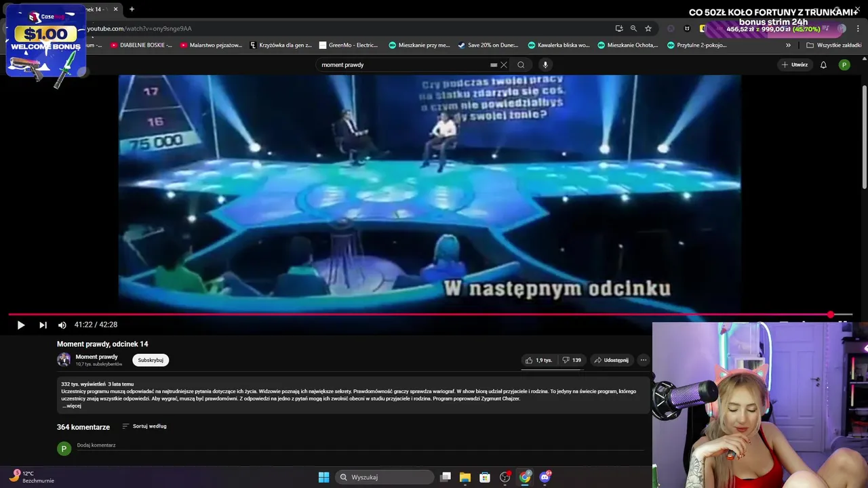This screenshot has height=488, width=868.
Task: Open the weather widget 12°C Bezchmurnie
Action: (x=33, y=477)
